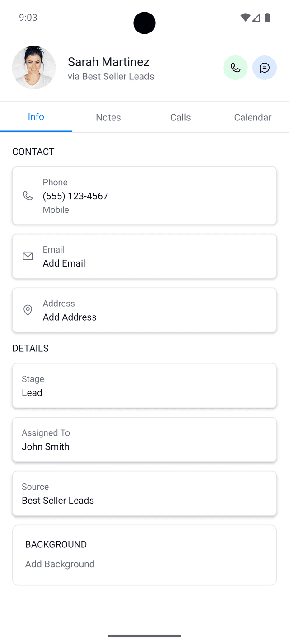Tap the phone receiver icon beside the number
The width and height of the screenshot is (289, 644).
(28, 196)
